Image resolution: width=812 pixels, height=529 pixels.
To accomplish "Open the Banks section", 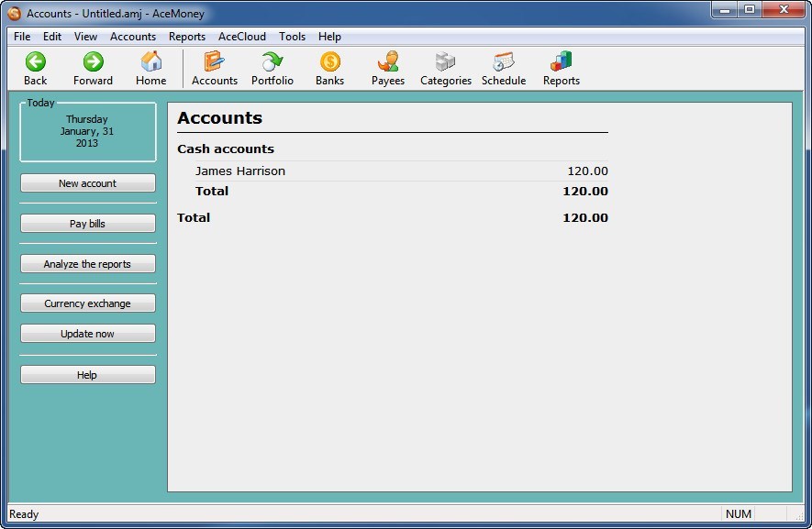I will click(329, 68).
